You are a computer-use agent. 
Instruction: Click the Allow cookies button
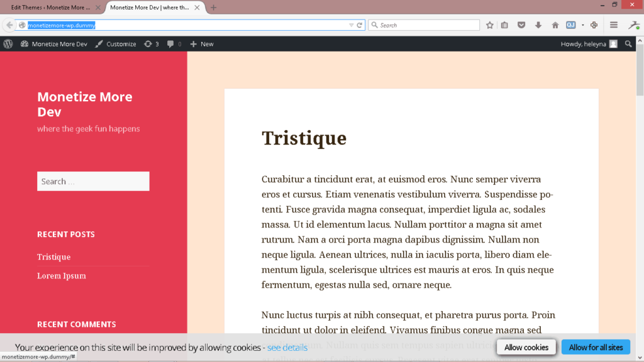tap(526, 347)
